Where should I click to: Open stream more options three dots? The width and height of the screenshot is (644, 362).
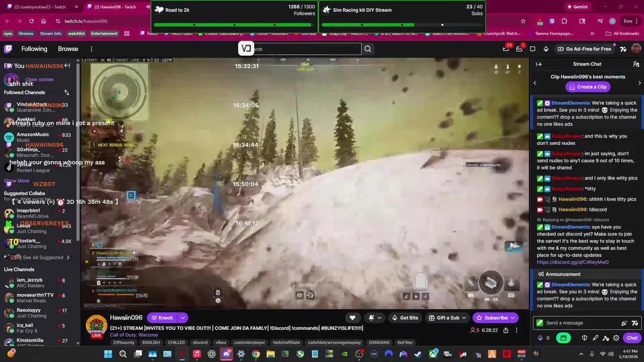click(x=516, y=330)
